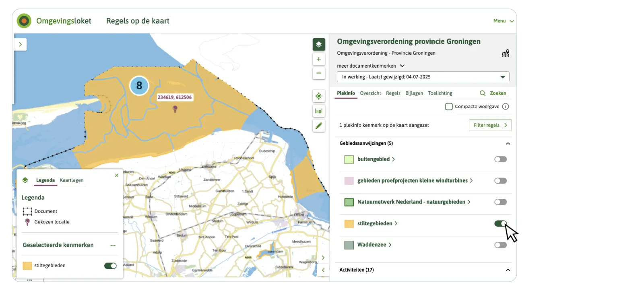Expand the left sidebar arrow button

[x=21, y=44]
